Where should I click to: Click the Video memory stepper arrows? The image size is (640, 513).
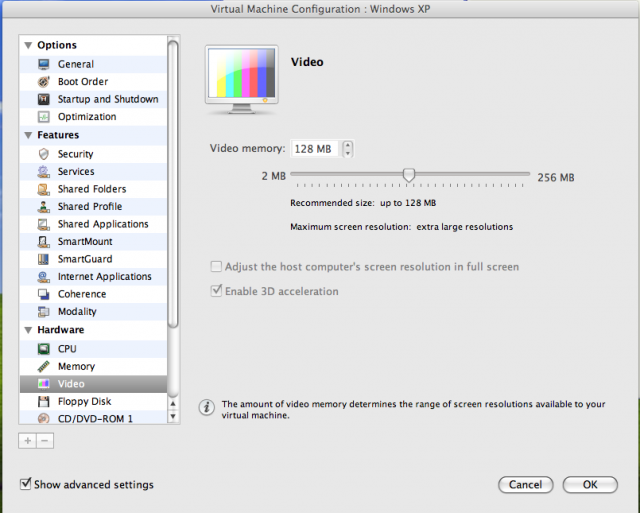[347, 149]
